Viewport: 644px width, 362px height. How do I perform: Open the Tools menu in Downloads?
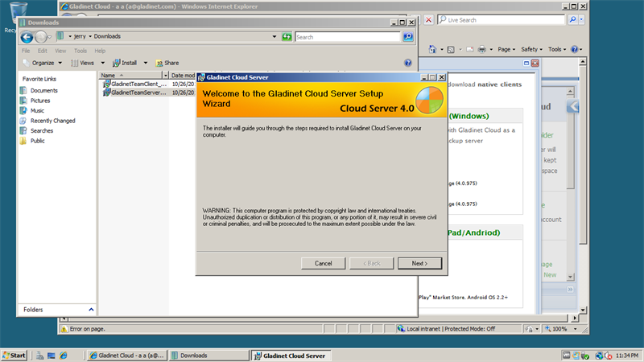[80, 51]
